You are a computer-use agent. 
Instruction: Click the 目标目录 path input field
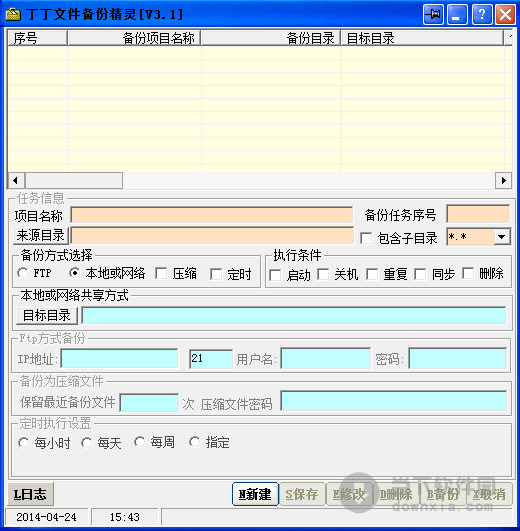point(294,315)
